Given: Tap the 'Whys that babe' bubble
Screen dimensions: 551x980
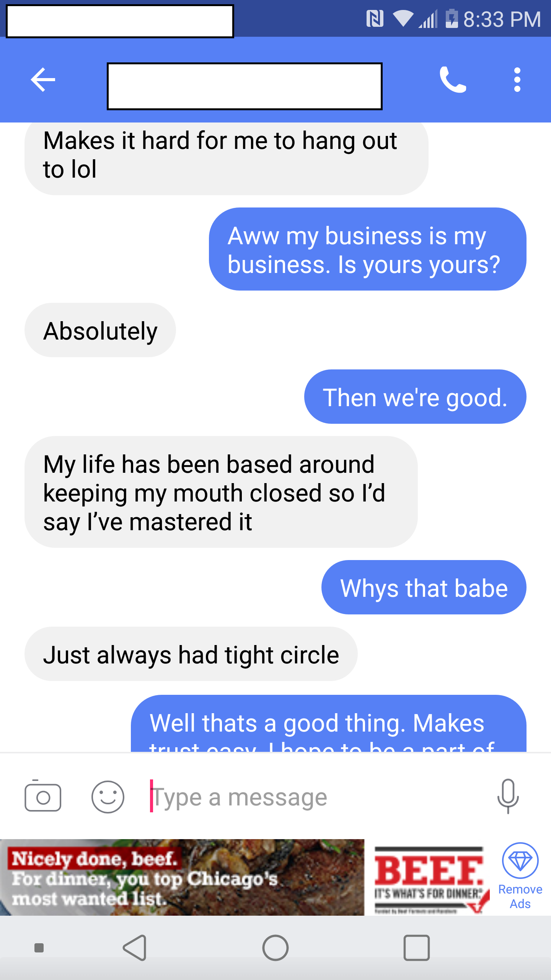Looking at the screenshot, I should click(424, 587).
